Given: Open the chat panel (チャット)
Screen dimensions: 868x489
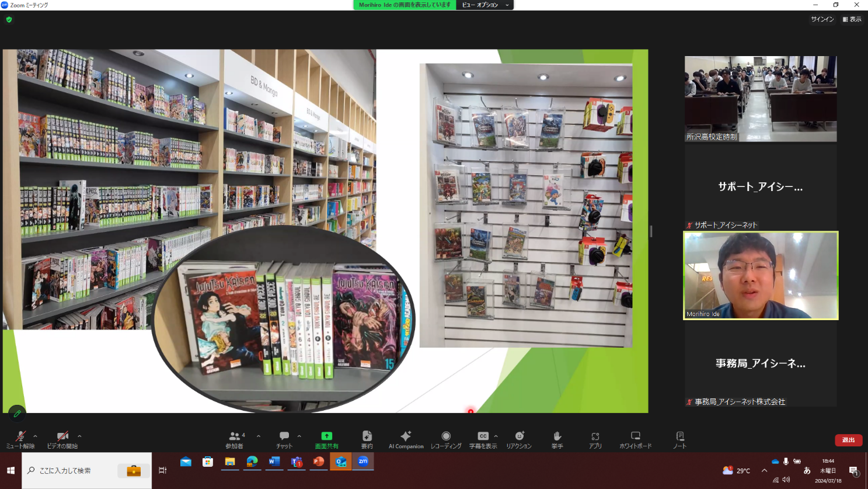Looking at the screenshot, I should tap(284, 440).
